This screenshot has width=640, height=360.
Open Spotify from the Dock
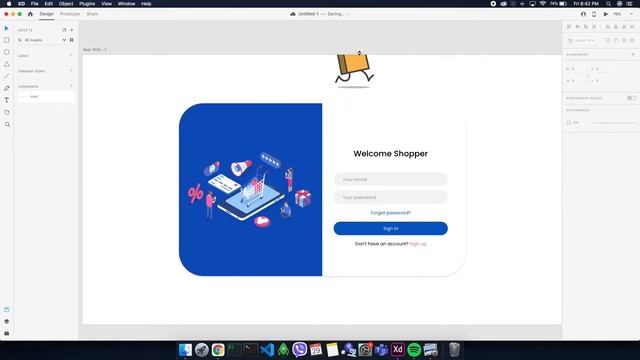(x=414, y=350)
